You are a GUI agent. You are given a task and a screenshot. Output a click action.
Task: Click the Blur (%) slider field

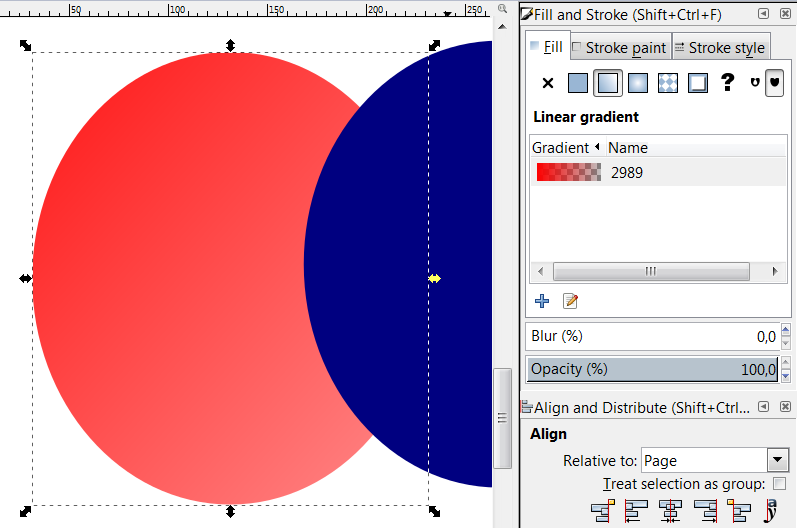[652, 336]
